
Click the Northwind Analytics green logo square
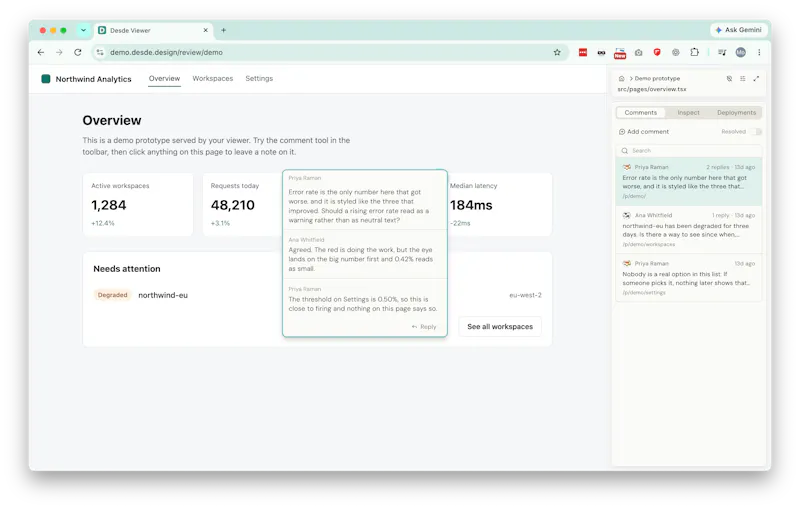(45, 79)
